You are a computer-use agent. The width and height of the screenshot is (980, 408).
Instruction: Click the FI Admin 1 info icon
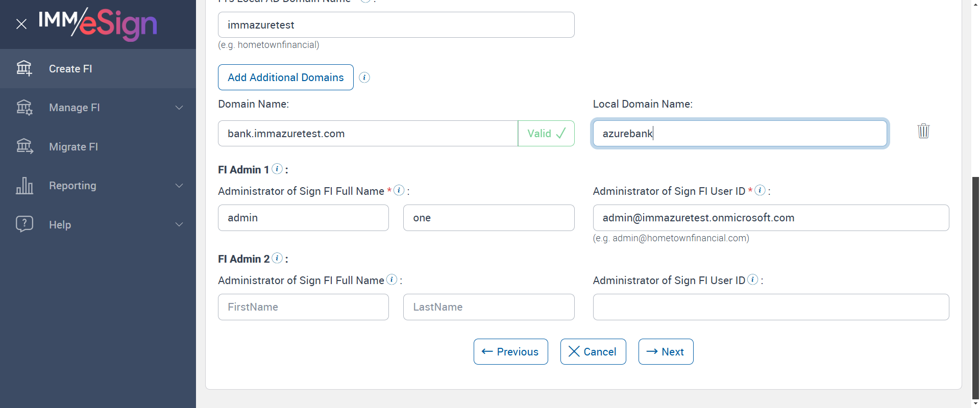coord(277,169)
